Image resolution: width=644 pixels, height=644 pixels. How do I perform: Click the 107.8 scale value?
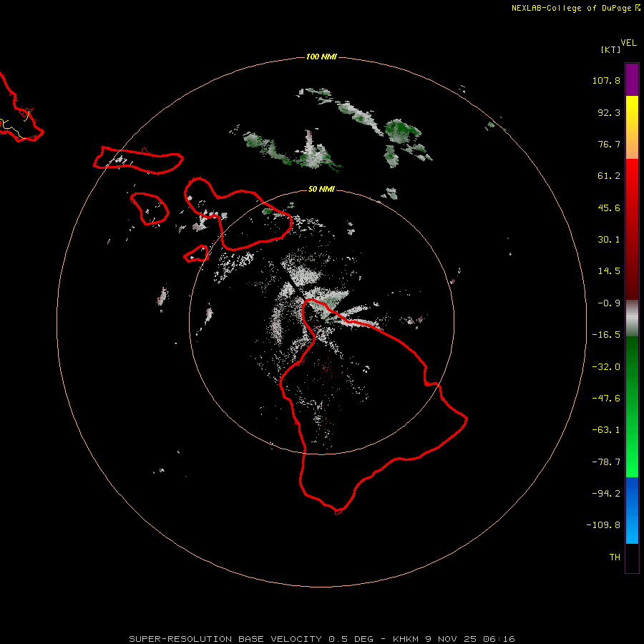[606, 80]
